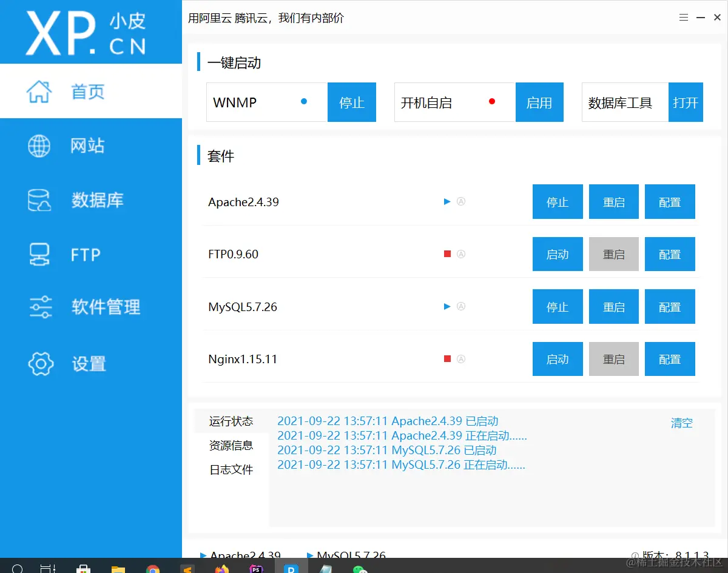Select the FTP0.9.60 suite name

click(233, 255)
